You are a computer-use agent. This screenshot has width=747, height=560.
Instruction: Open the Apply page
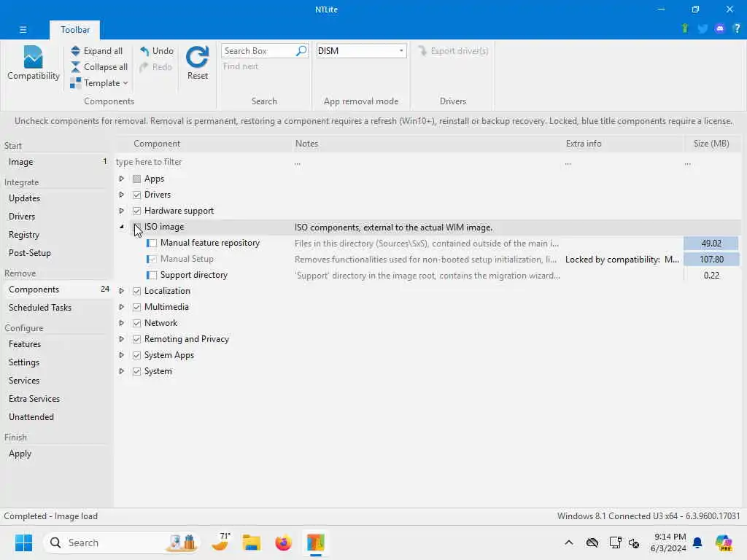[56, 454]
